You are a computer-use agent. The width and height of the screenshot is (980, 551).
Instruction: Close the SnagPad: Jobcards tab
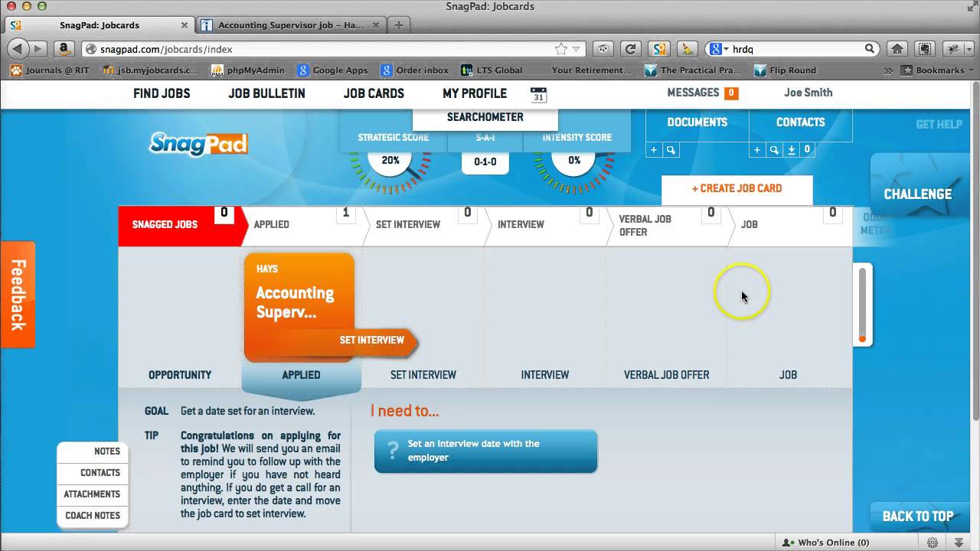pos(184,25)
